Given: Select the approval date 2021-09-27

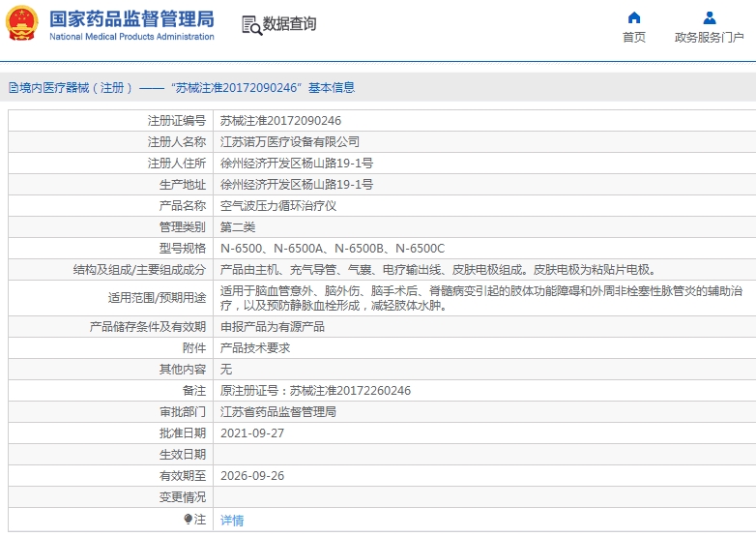Looking at the screenshot, I should point(252,433).
